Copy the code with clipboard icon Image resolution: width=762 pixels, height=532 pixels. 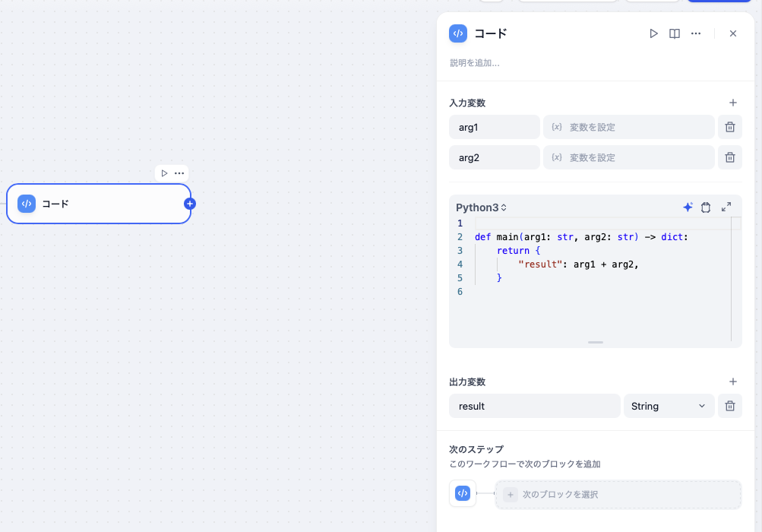pos(706,207)
